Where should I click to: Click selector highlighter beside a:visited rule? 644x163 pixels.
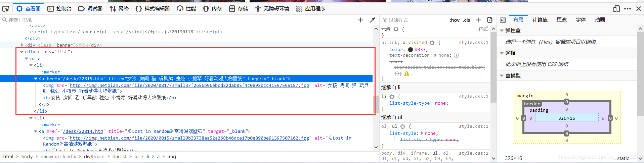(x=432, y=43)
